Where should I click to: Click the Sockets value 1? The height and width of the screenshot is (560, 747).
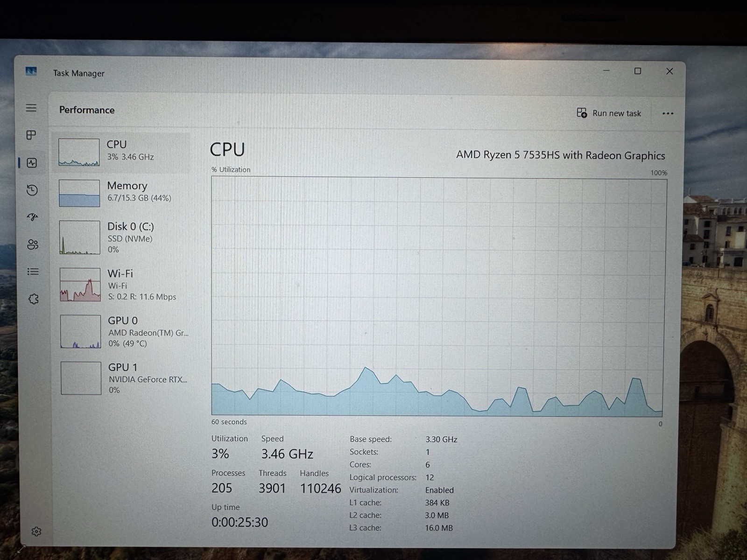click(428, 452)
